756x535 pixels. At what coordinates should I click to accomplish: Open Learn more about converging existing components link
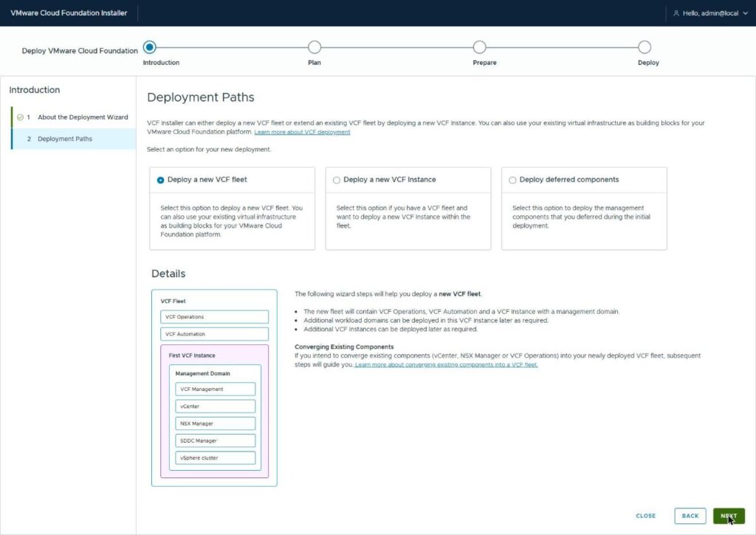pyautogui.click(x=447, y=365)
